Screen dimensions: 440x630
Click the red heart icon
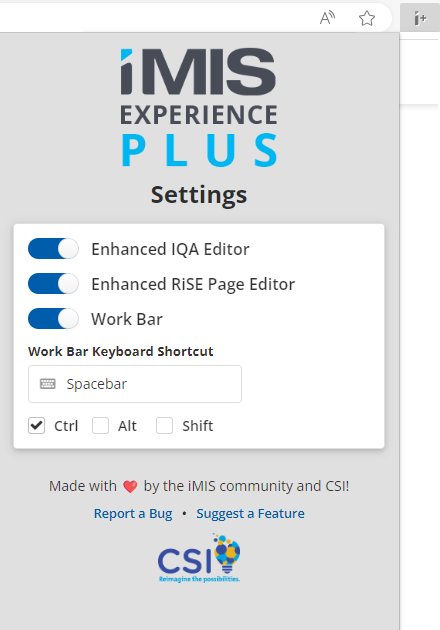[x=130, y=487]
